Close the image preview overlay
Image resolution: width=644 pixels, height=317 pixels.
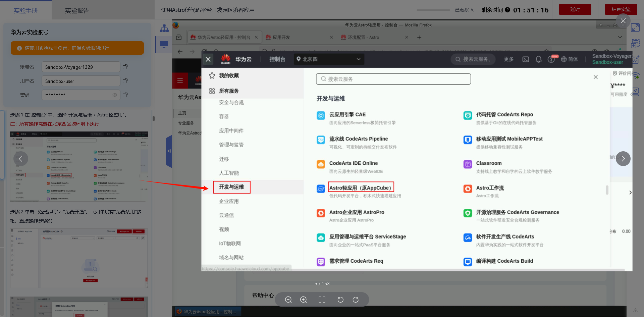point(623,21)
